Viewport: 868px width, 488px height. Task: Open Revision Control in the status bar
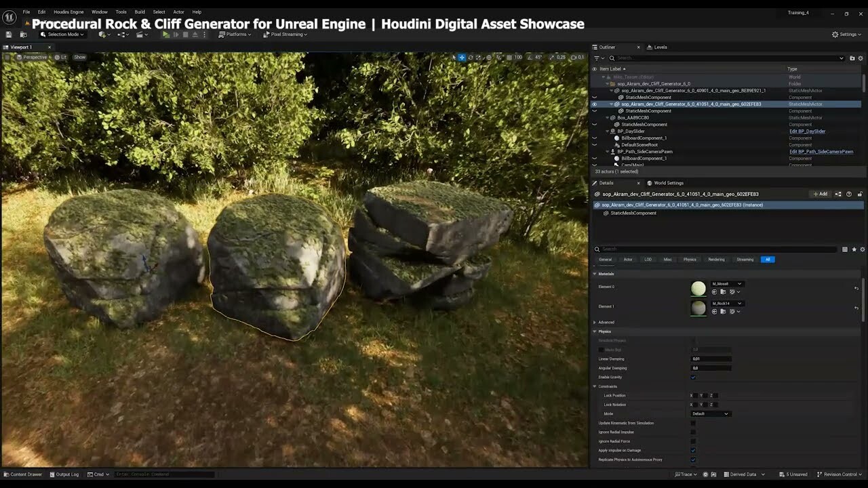tap(839, 474)
